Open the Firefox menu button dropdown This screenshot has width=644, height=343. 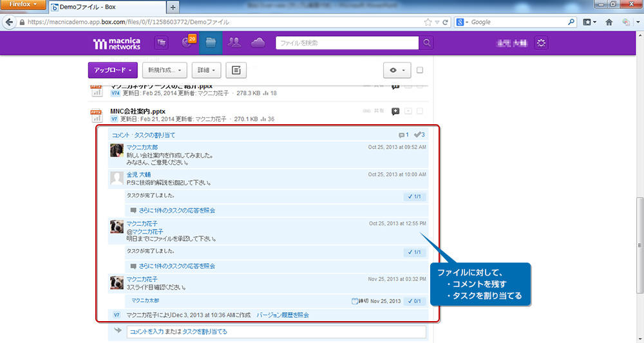[x=23, y=4]
